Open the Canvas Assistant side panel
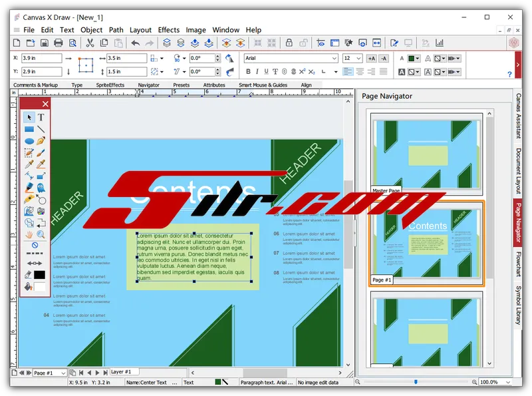Image resolution: width=532 pixels, height=396 pixels. [x=518, y=116]
